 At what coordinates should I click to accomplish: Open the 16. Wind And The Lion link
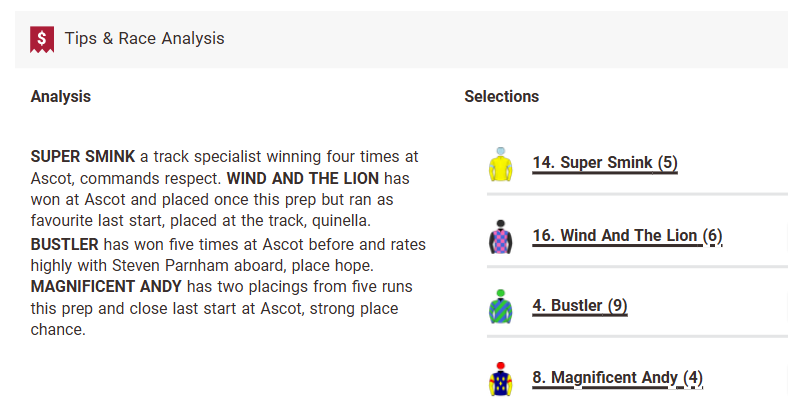pos(627,236)
